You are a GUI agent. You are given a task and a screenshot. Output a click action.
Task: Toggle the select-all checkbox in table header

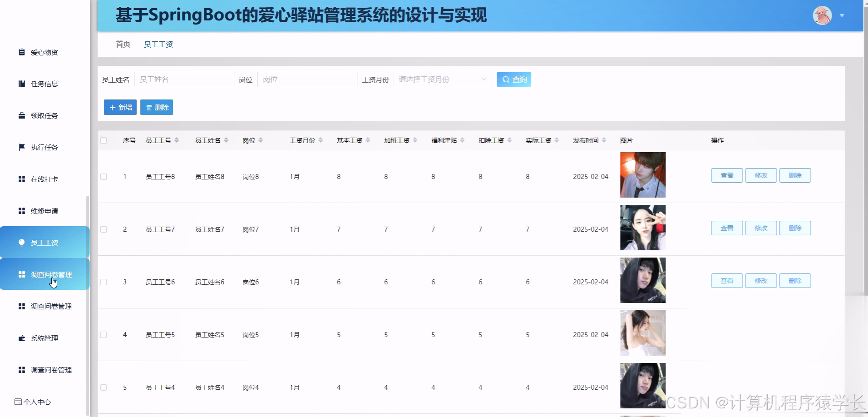click(x=103, y=140)
